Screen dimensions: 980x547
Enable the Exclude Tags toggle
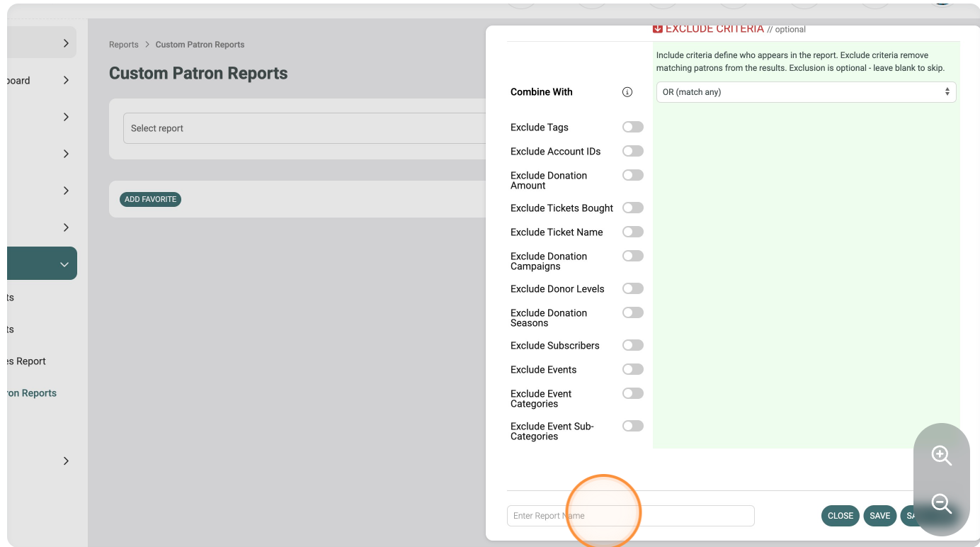pyautogui.click(x=633, y=128)
